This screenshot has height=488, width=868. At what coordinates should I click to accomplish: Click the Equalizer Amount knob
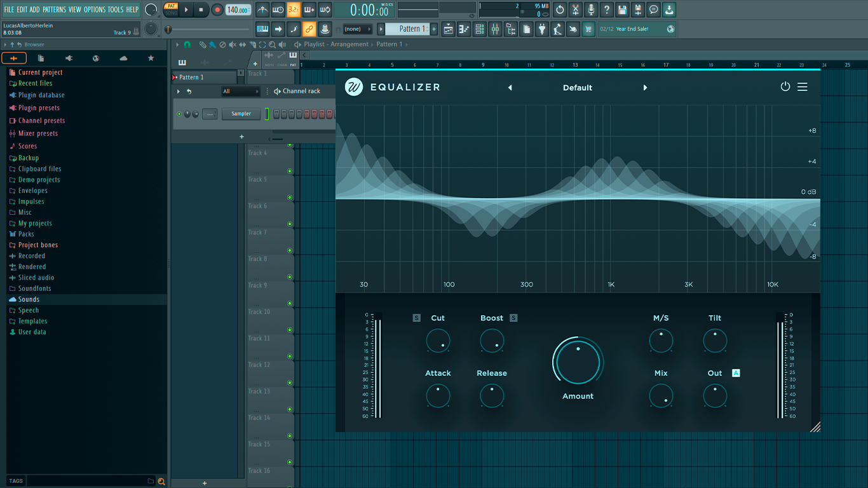coord(578,362)
